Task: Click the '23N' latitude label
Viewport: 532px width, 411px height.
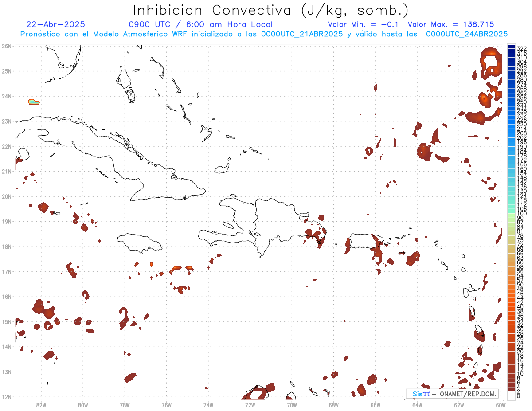Action: click(7, 121)
